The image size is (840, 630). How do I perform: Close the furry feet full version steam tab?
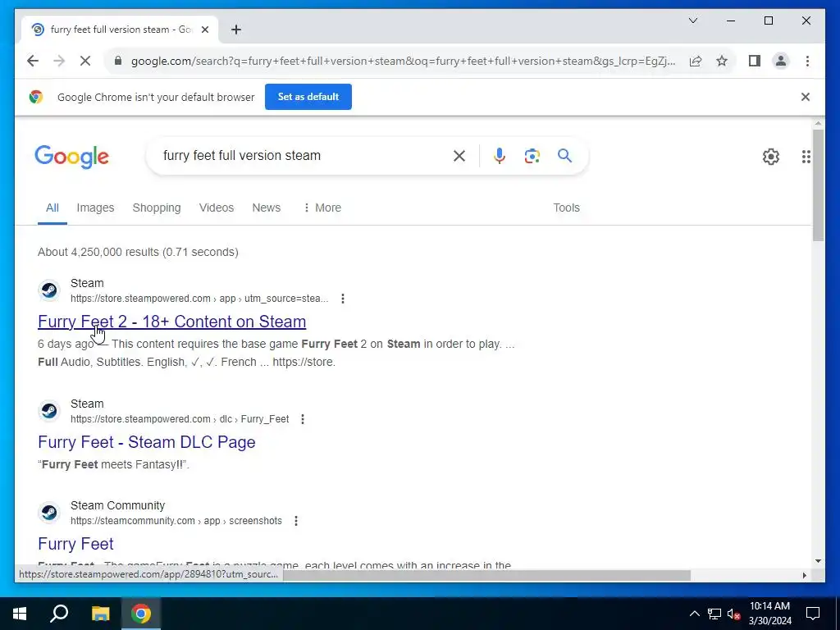coord(204,30)
